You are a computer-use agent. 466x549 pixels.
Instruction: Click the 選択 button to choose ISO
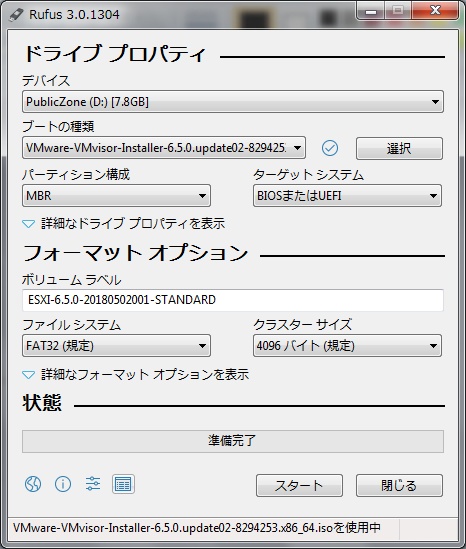pyautogui.click(x=399, y=148)
